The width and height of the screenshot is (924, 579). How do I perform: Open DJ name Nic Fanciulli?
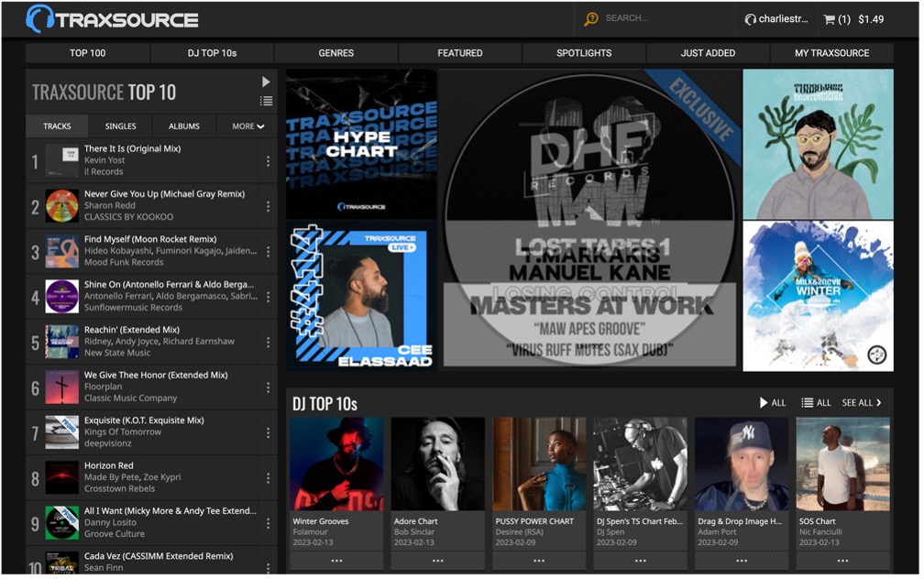pos(820,532)
